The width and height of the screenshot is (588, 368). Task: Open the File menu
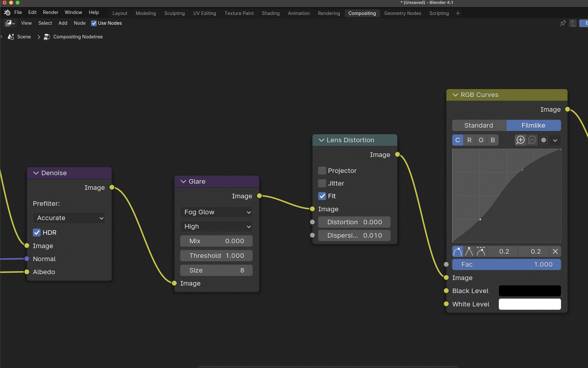pyautogui.click(x=18, y=12)
